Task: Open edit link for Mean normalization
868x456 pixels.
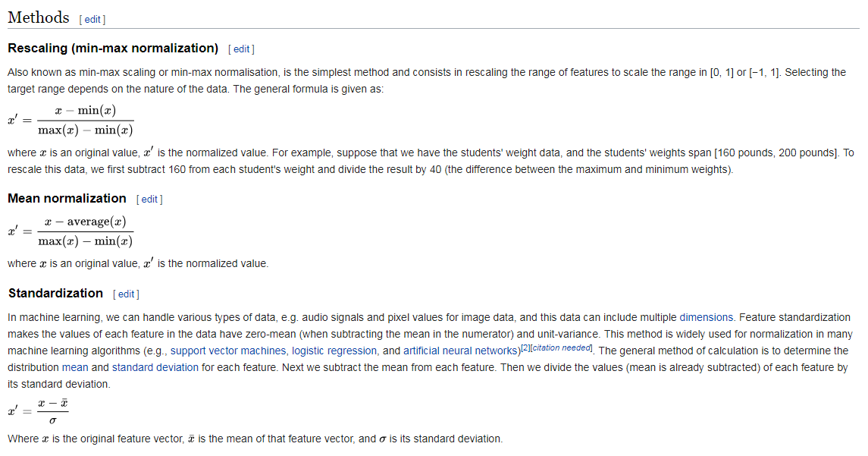Action: (149, 200)
